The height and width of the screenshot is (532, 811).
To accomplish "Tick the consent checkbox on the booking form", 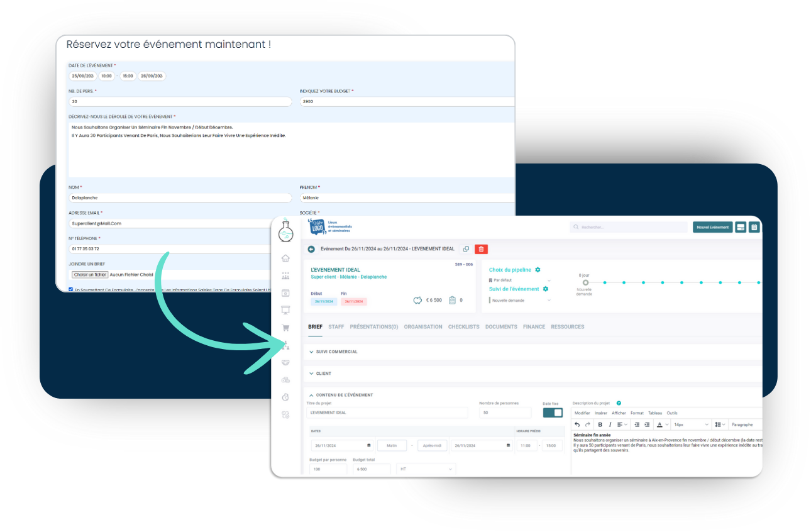I will click(x=71, y=290).
